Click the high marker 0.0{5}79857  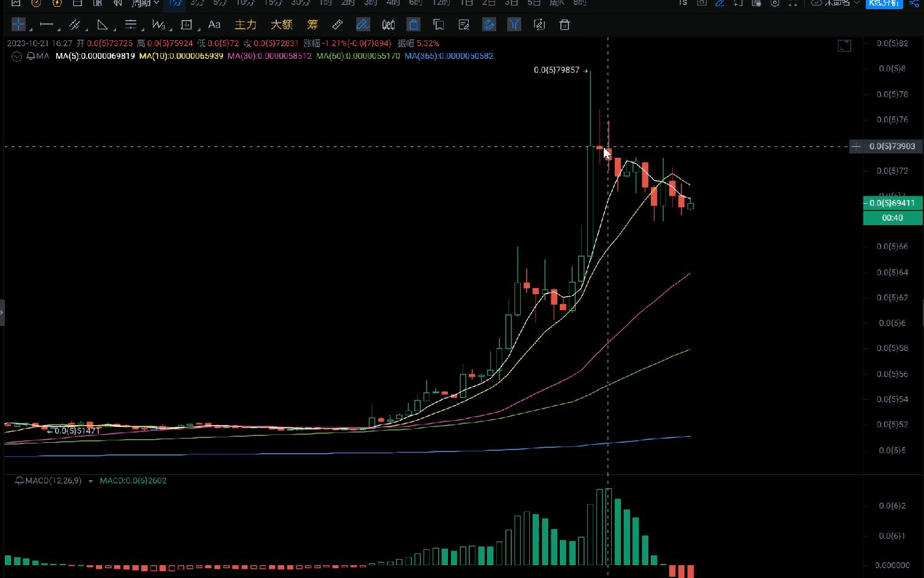[x=556, y=70]
